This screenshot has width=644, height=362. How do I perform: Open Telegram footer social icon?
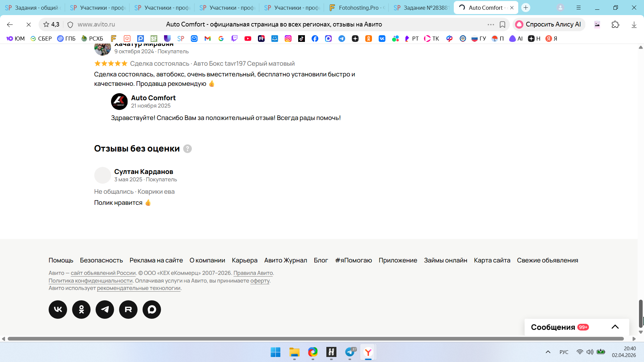click(105, 309)
